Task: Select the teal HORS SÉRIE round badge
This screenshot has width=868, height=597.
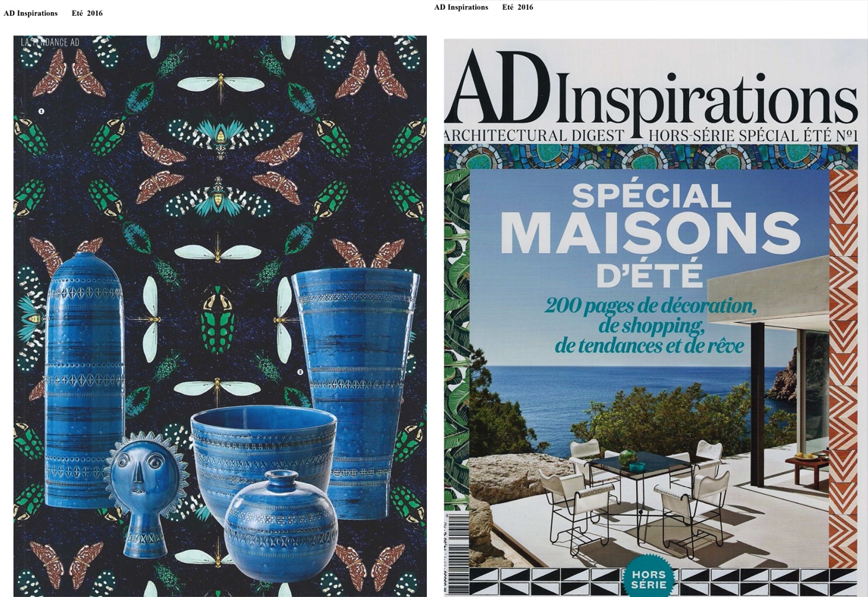Action: tap(648, 577)
